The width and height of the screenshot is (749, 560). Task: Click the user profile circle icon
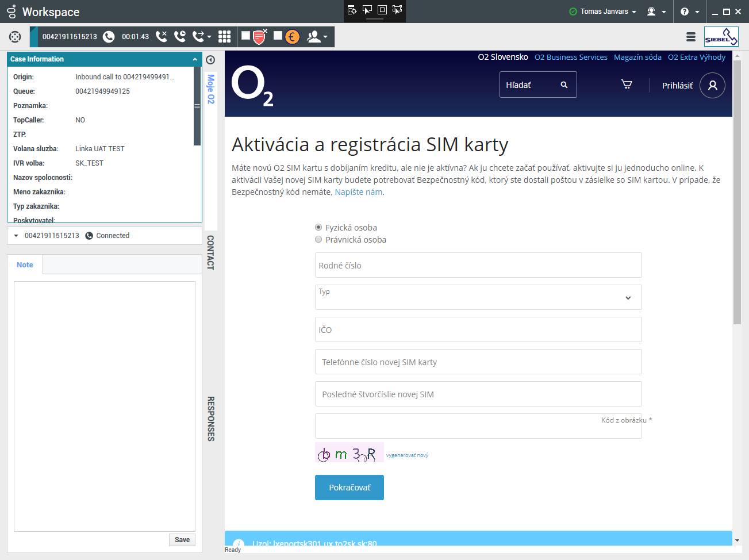click(713, 85)
